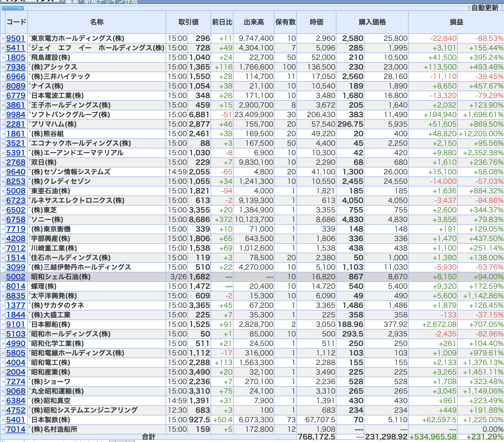
Task: Click the name 昭和電工(株)
Action: (50, 363)
